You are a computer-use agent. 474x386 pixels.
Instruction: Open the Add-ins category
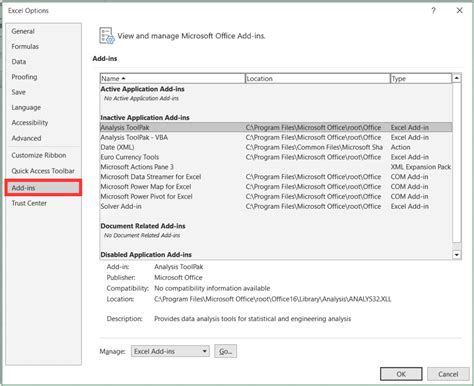(x=43, y=188)
